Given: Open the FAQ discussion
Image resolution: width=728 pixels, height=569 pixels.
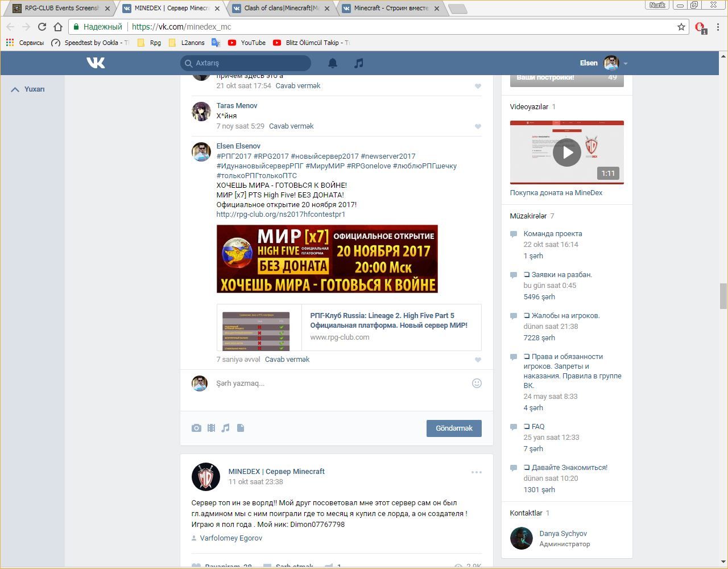Looking at the screenshot, I should coord(534,427).
